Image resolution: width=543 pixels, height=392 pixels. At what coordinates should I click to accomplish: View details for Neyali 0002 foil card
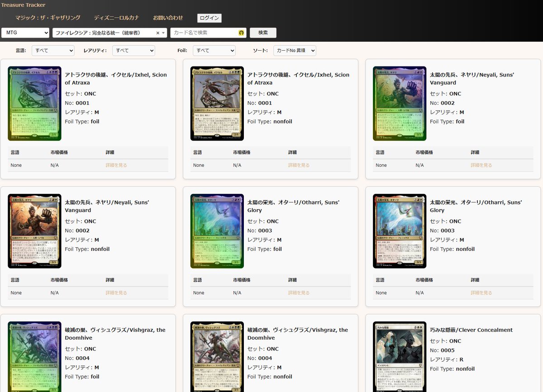[x=481, y=165]
